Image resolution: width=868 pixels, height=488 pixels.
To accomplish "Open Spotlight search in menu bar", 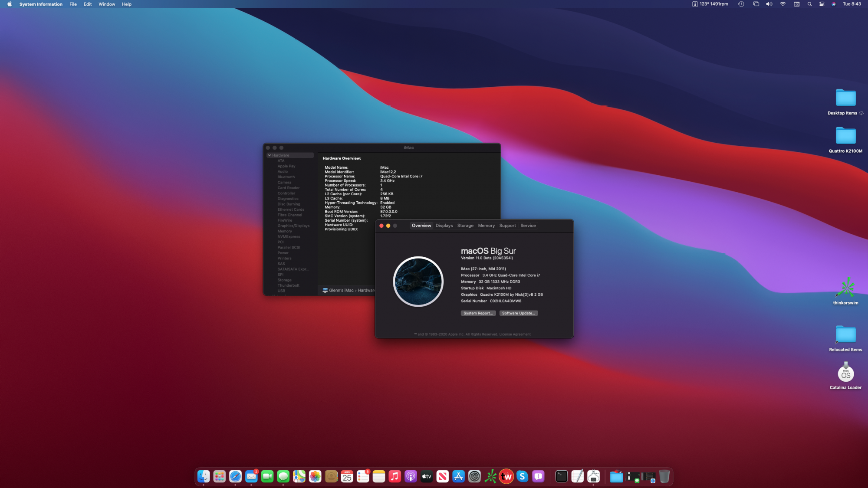I will [809, 4].
